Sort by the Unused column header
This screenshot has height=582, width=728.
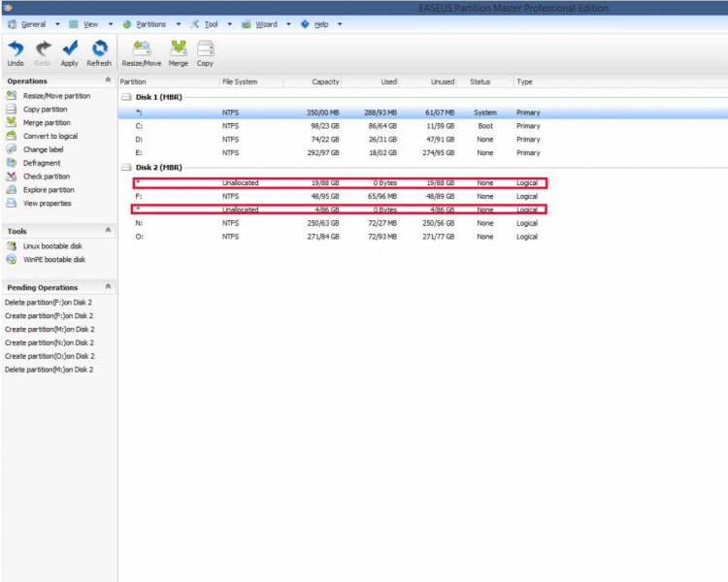click(x=428, y=81)
